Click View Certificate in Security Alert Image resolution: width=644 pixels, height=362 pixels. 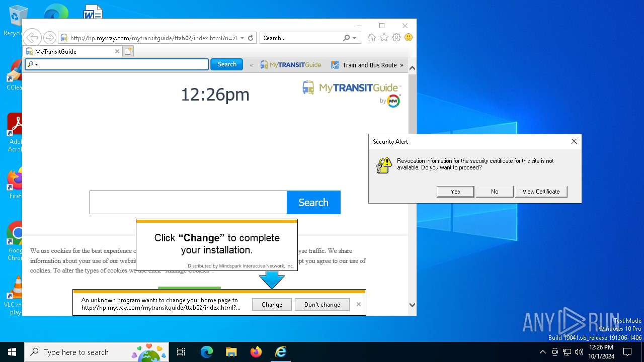coord(541,192)
